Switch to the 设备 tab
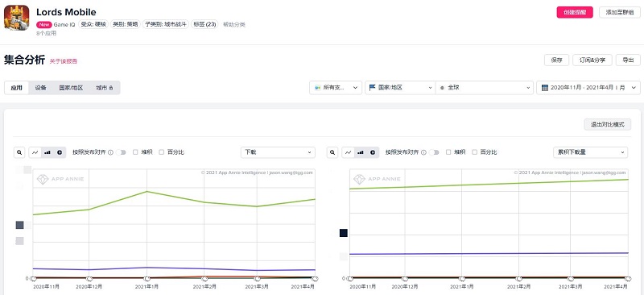Screen dimensions: 644x295 coord(41,88)
